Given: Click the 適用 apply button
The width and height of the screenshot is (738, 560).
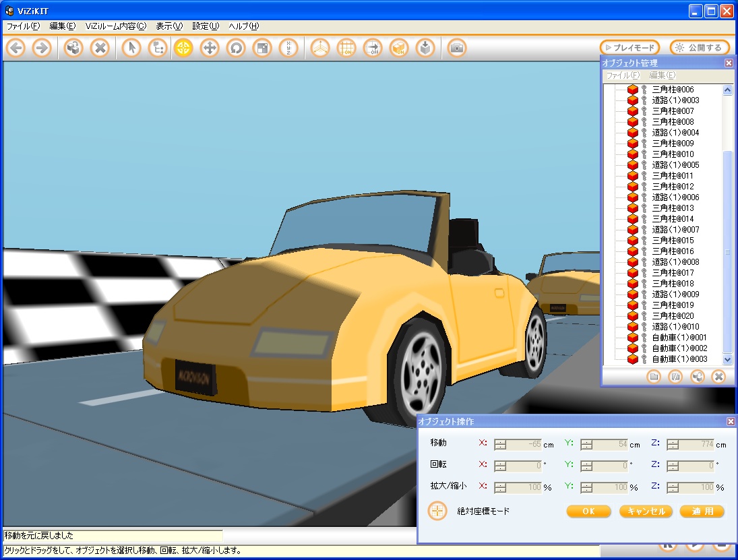Looking at the screenshot, I should click(x=702, y=511).
